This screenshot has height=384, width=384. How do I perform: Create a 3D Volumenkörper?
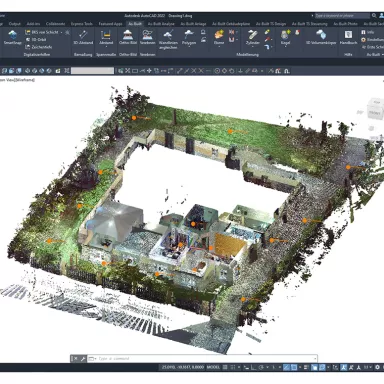pos(321,38)
